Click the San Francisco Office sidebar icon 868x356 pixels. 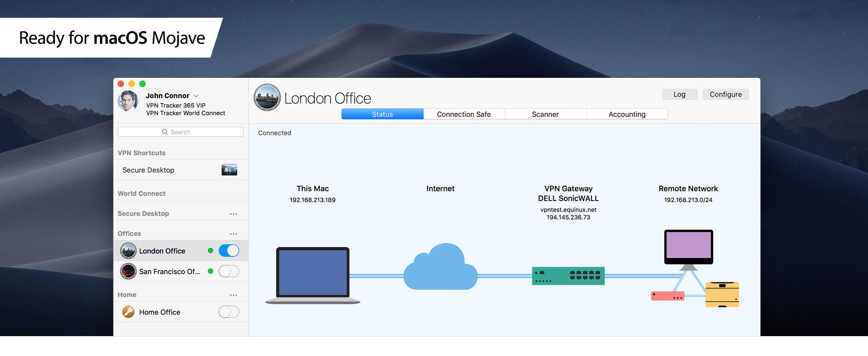coord(128,271)
